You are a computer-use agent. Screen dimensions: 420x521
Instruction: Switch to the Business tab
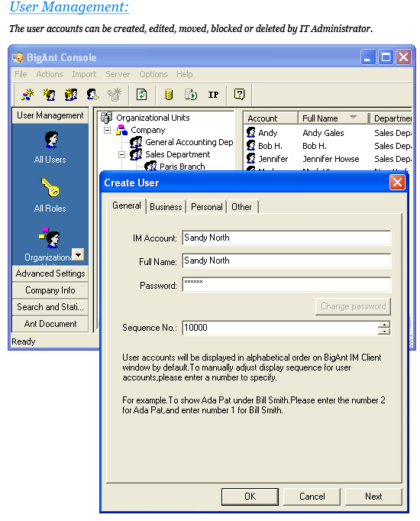166,207
